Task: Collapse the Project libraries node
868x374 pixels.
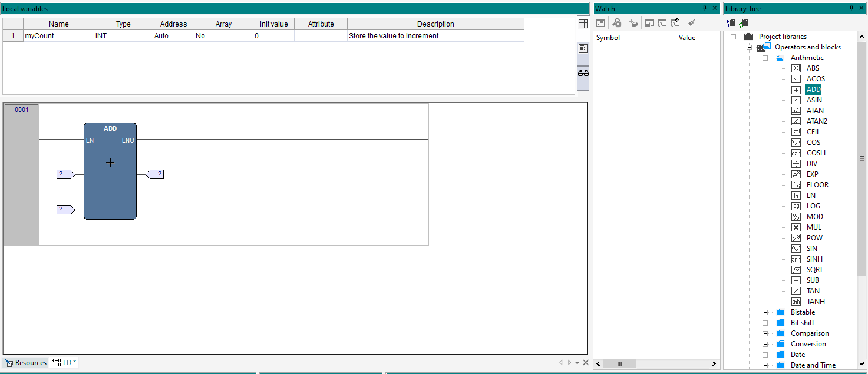Action: pyautogui.click(x=733, y=37)
